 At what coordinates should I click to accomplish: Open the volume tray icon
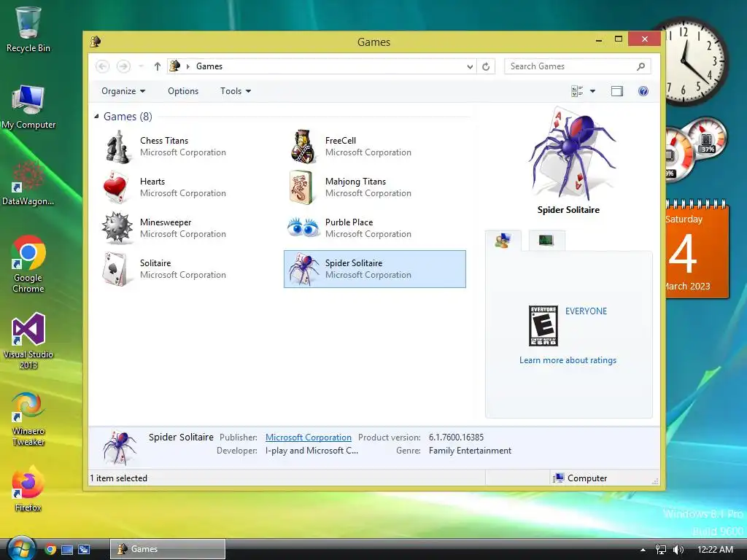coord(678,549)
